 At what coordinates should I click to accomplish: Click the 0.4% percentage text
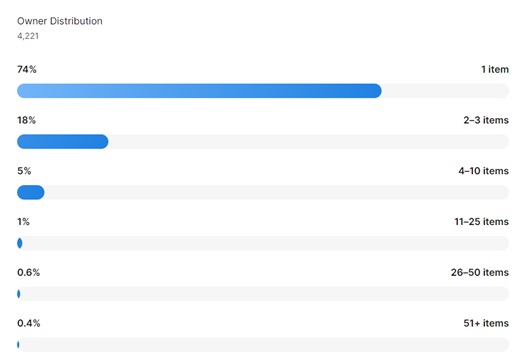pyautogui.click(x=29, y=323)
